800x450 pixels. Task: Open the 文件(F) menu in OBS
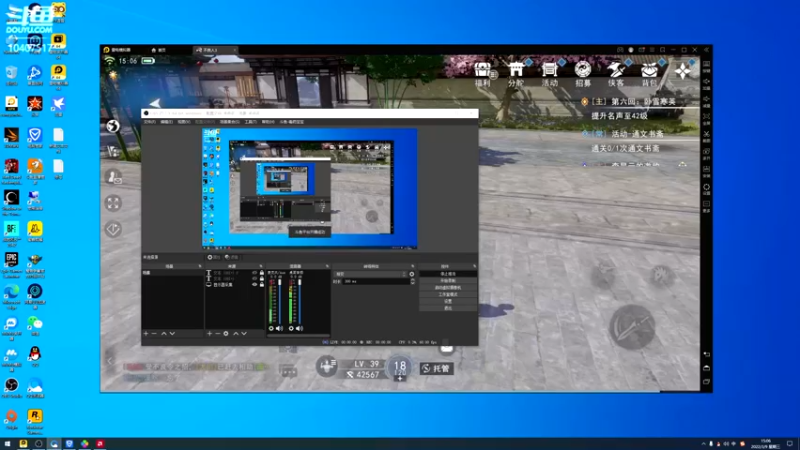(149, 122)
